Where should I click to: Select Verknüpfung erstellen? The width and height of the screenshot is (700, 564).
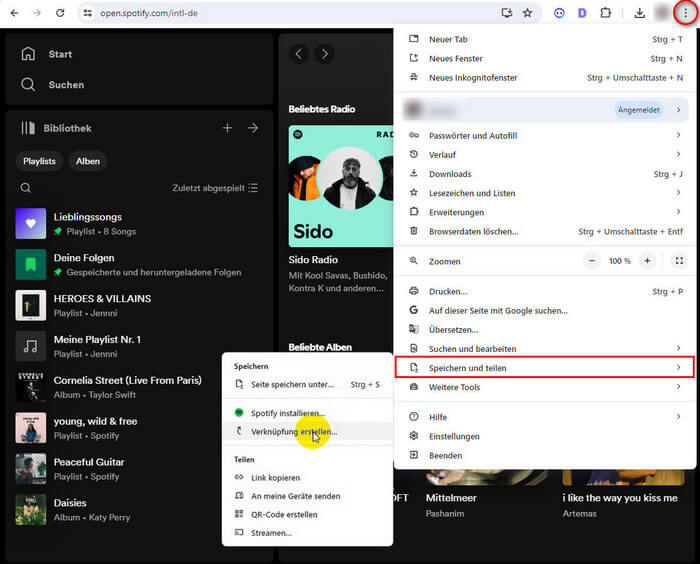tap(307, 432)
